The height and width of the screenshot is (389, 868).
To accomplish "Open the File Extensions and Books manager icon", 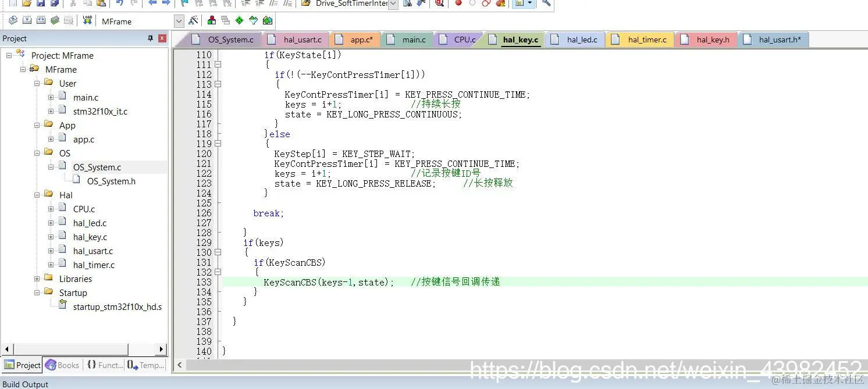I will 211,20.
